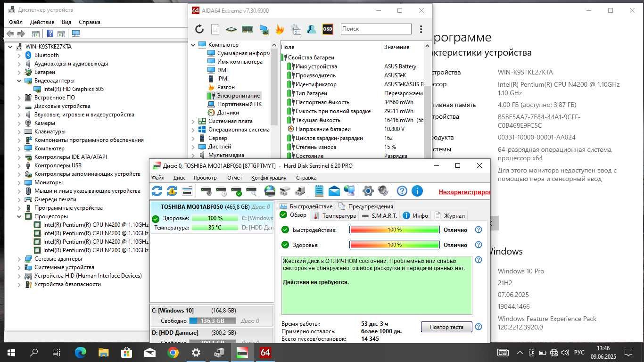
Task: Expand the Клавиатуры node
Action: click(19, 132)
